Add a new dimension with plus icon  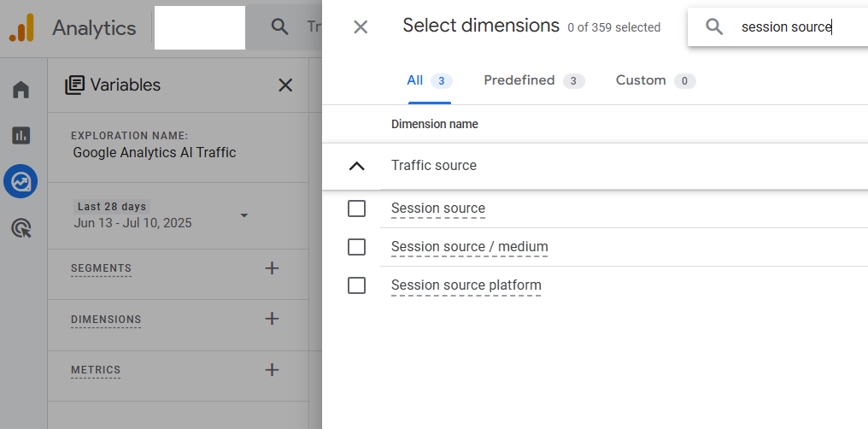click(x=272, y=319)
